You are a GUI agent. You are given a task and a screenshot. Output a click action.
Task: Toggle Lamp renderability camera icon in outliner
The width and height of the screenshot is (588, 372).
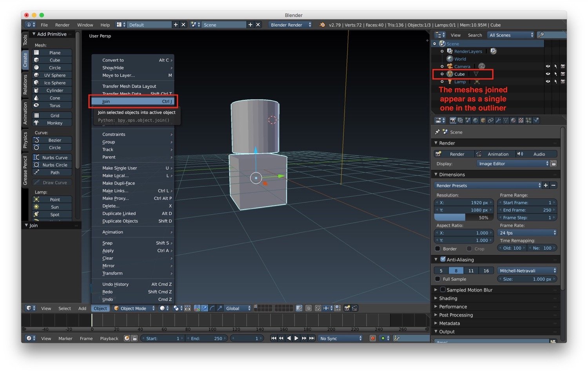[563, 81]
